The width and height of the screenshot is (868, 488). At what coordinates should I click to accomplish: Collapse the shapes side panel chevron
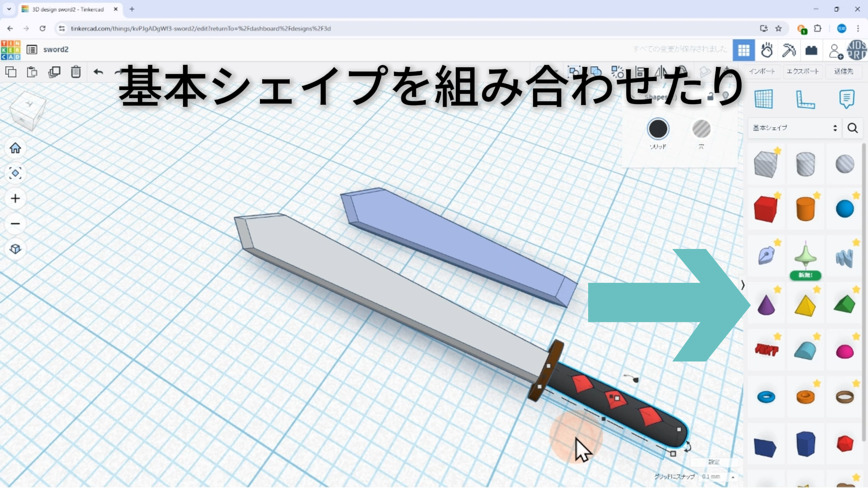(x=743, y=285)
